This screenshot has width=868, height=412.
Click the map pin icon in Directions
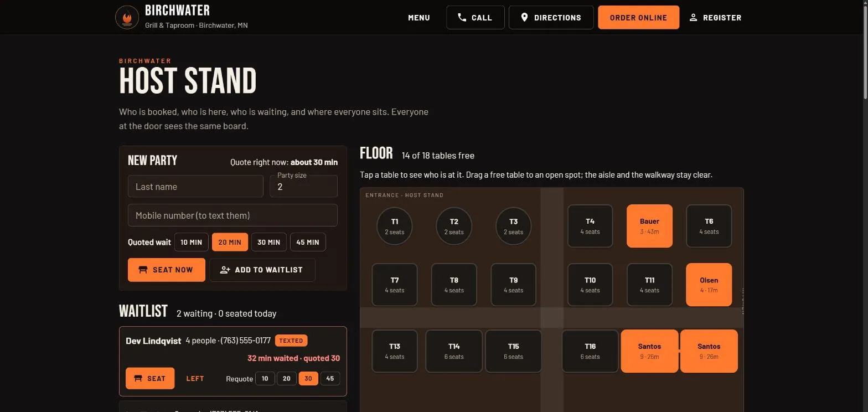pyautogui.click(x=525, y=17)
